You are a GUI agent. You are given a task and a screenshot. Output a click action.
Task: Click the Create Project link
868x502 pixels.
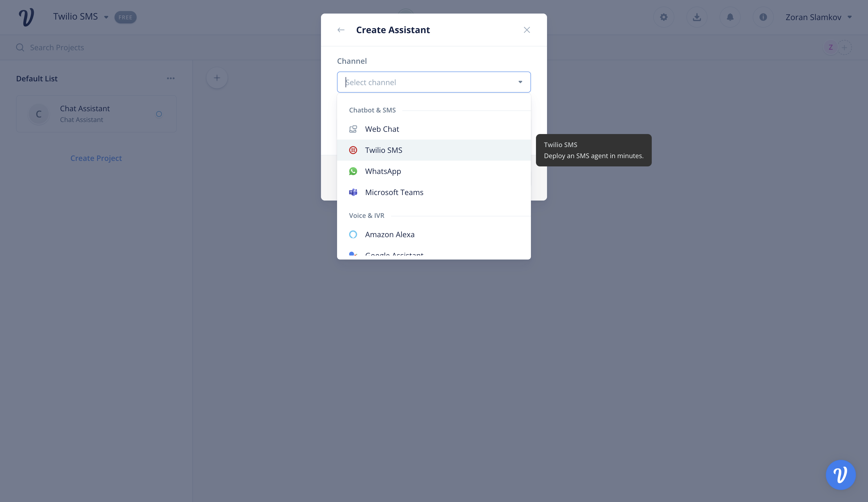[96, 158]
